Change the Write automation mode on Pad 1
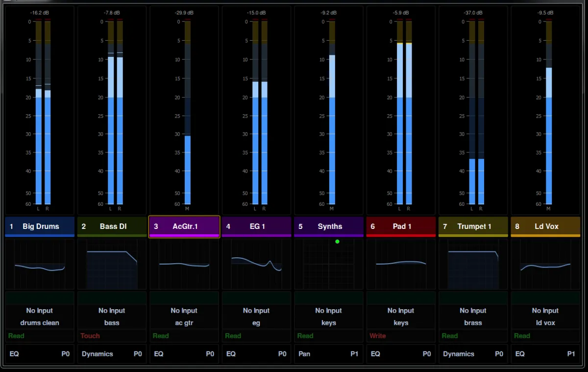The image size is (588, 372). click(378, 336)
